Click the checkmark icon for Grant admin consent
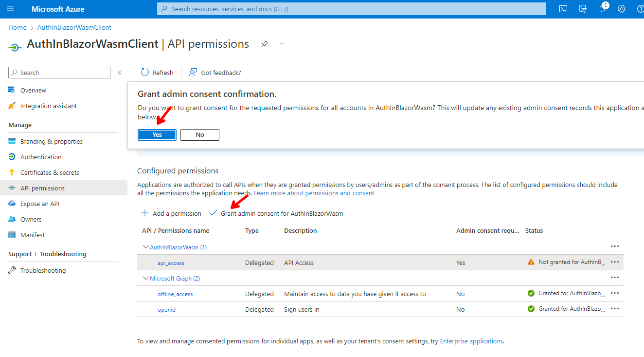Screen dimensions: 644x357 click(x=213, y=213)
